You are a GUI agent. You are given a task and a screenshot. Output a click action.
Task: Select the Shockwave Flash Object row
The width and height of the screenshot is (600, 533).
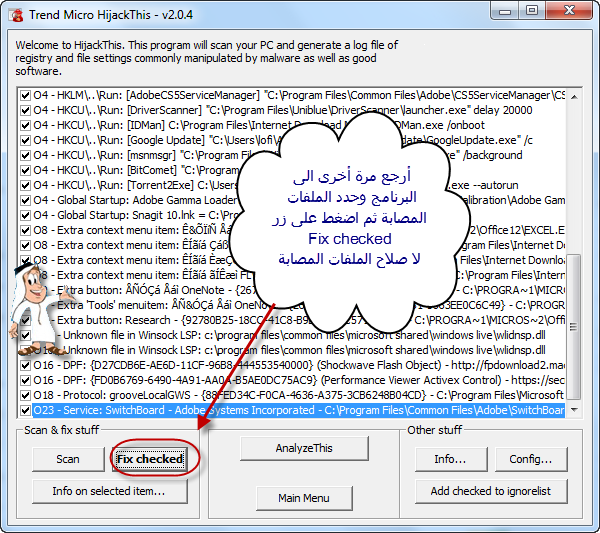[x=298, y=365]
